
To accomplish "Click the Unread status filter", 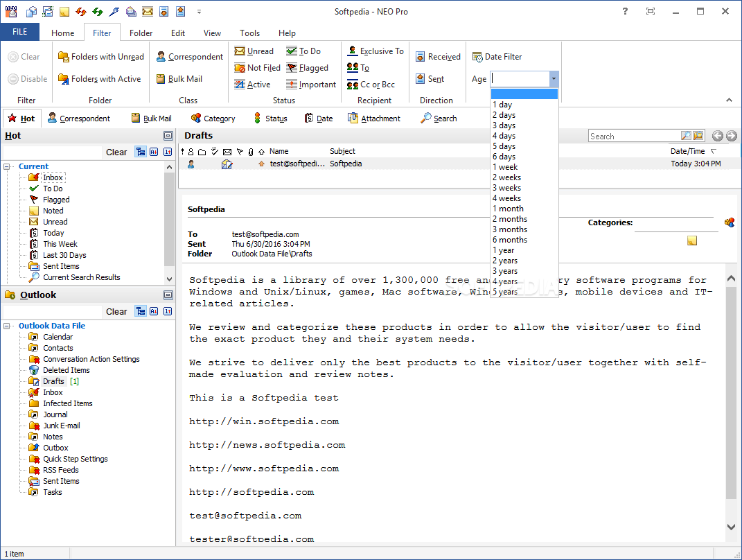I will [x=254, y=51].
